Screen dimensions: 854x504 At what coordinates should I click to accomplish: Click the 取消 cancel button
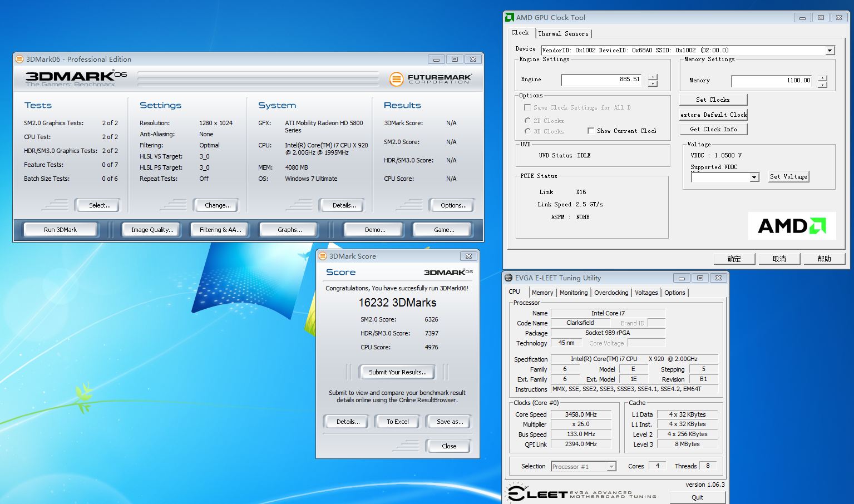pyautogui.click(x=779, y=259)
